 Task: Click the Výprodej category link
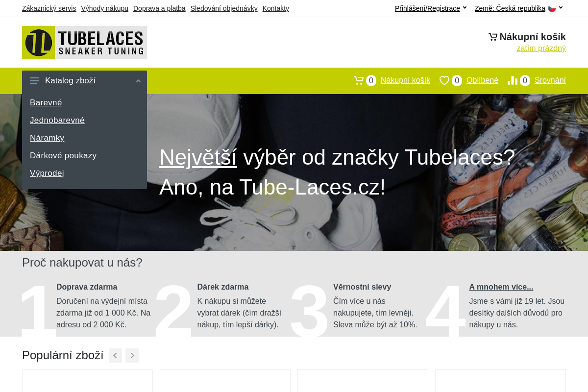pyautogui.click(x=47, y=173)
